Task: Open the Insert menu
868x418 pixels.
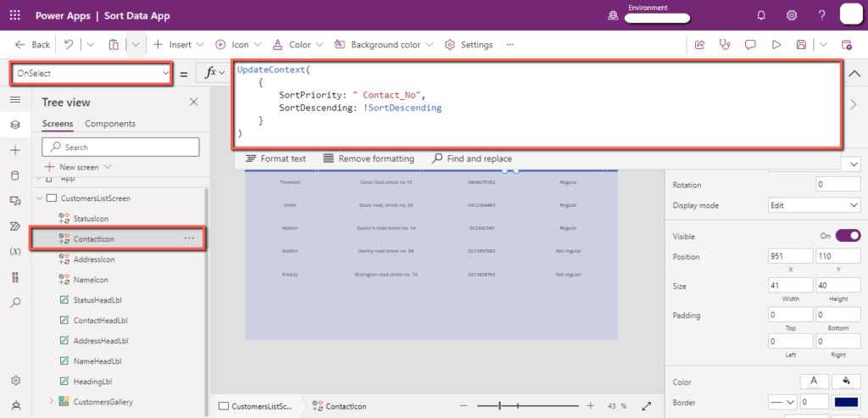Action: coord(178,45)
